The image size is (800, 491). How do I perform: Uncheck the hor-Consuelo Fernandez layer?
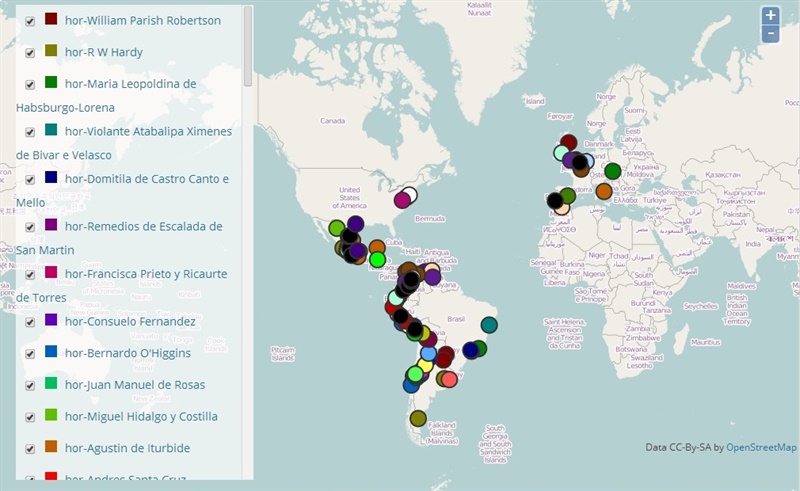(30, 322)
